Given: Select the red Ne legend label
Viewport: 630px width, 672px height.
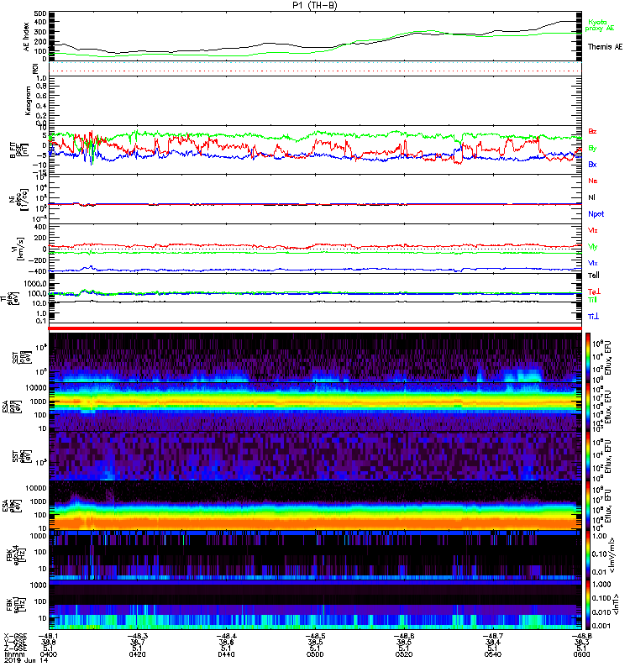Looking at the screenshot, I should [593, 181].
